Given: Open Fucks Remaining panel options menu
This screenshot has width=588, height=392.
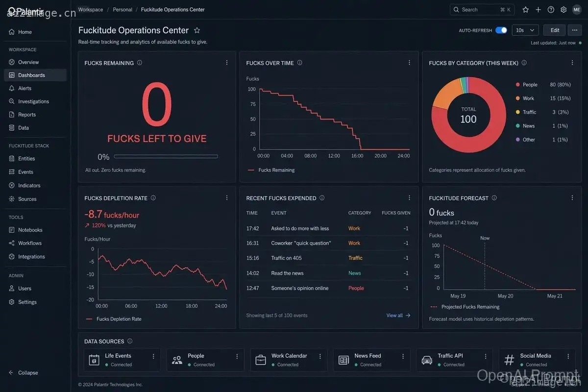Looking at the screenshot, I should coord(226,63).
